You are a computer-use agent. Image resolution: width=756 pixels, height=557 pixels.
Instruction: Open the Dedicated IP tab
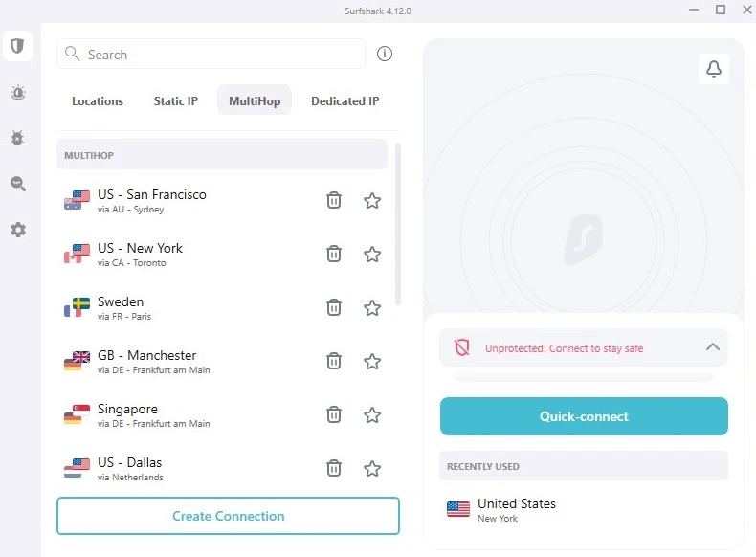point(345,100)
